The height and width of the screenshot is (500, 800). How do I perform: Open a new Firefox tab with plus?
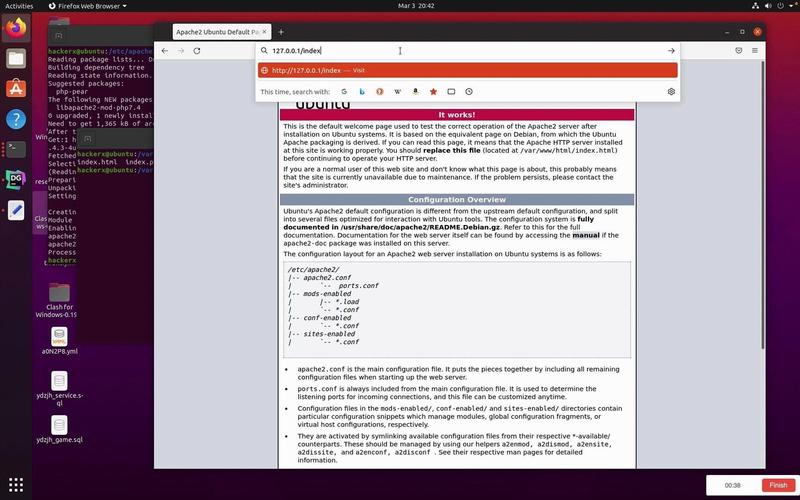281,32
